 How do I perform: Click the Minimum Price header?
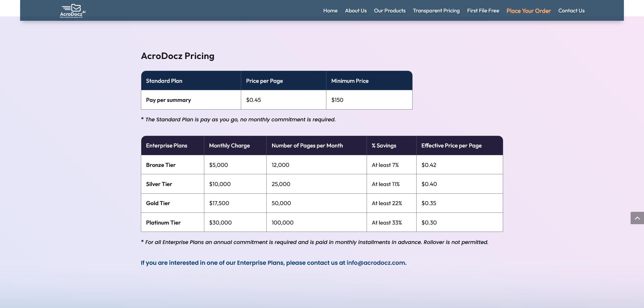pos(369,80)
